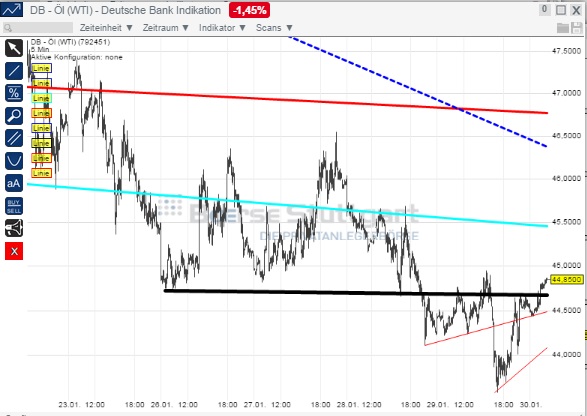Select the parallel channel lines tool
The height and width of the screenshot is (416, 587).
pos(14,138)
